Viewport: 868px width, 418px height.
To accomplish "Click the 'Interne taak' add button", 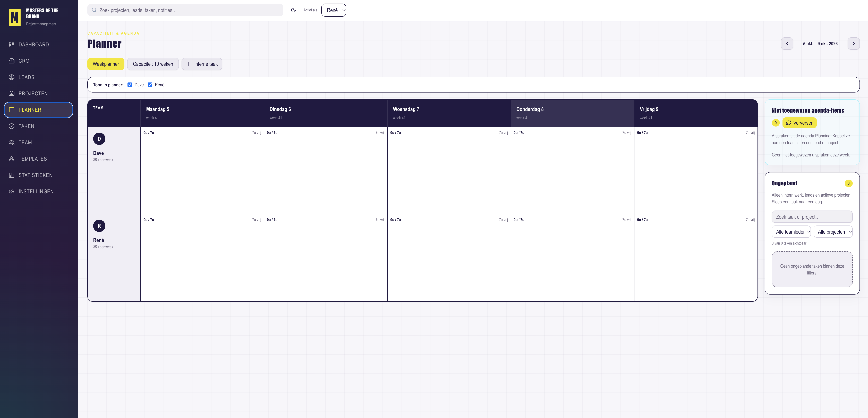I will pyautogui.click(x=202, y=64).
